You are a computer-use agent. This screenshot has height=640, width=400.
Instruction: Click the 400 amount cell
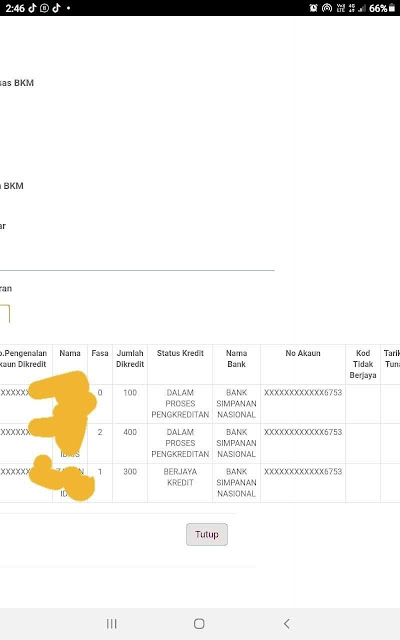click(x=130, y=432)
